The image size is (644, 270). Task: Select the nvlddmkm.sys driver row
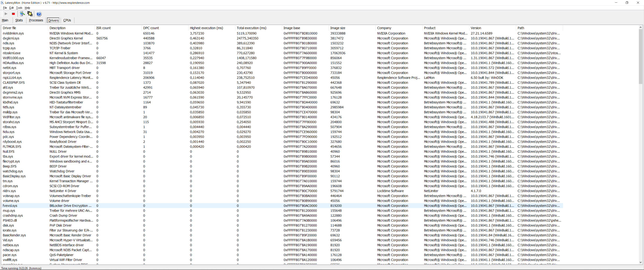pos(13,33)
